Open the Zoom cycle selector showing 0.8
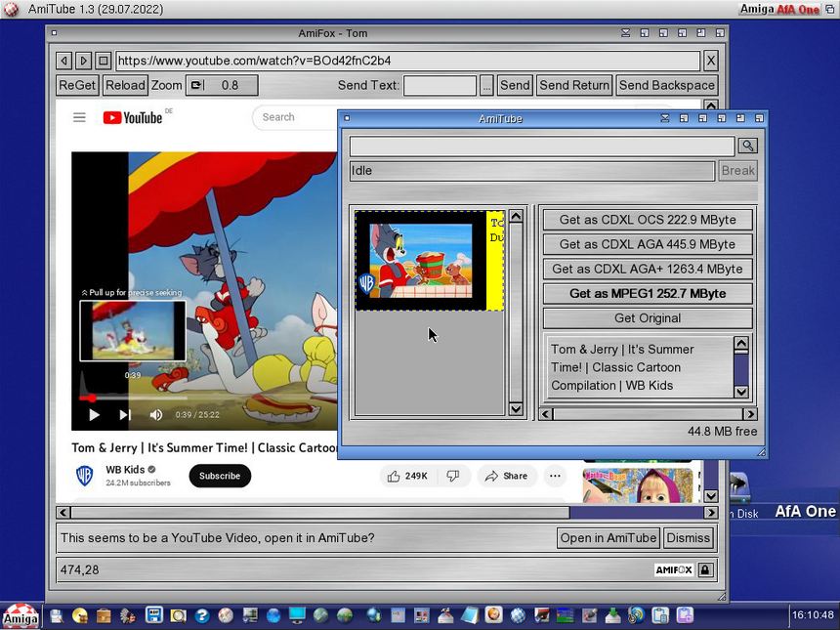The width and height of the screenshot is (840, 630). tap(222, 85)
